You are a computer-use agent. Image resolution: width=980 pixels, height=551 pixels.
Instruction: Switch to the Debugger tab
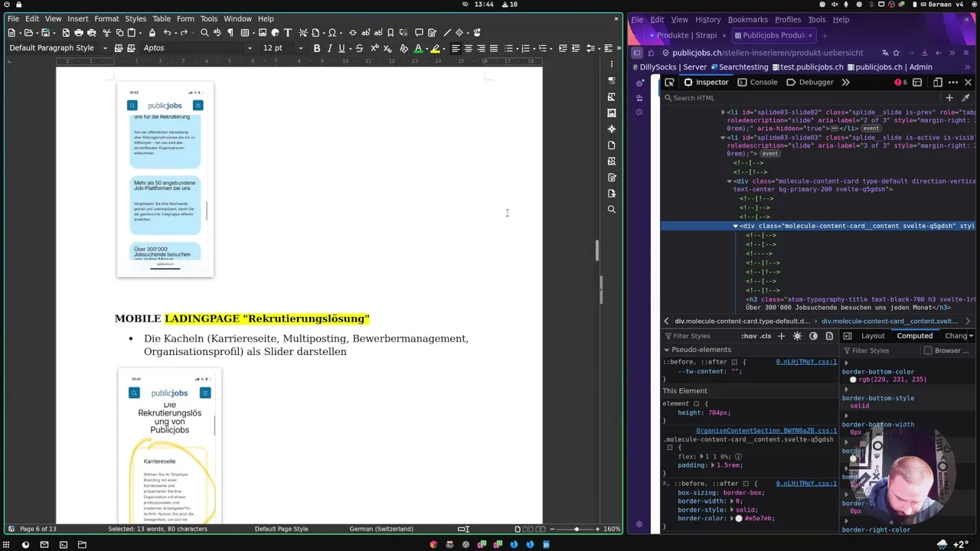click(810, 82)
